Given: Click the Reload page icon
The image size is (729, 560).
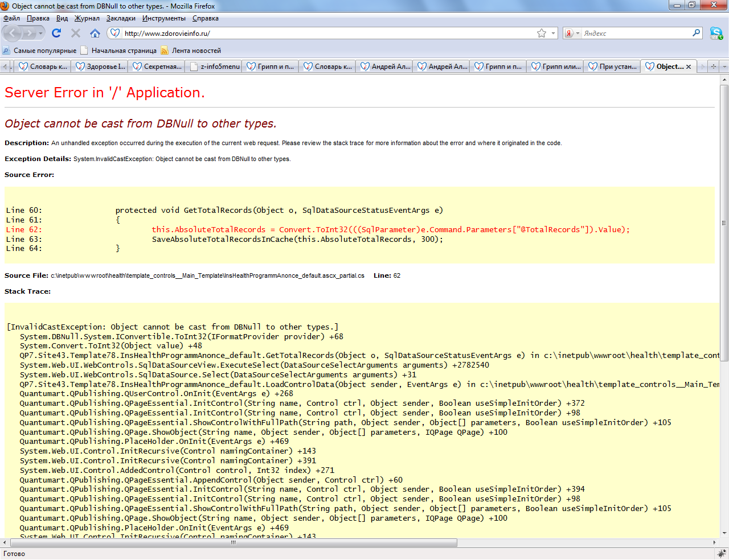Looking at the screenshot, I should click(x=56, y=33).
